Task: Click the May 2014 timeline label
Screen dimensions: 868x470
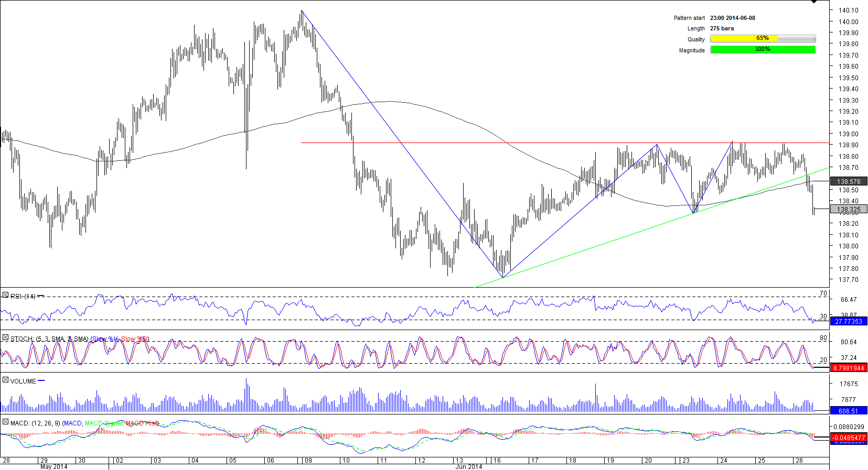Action: coord(53,467)
